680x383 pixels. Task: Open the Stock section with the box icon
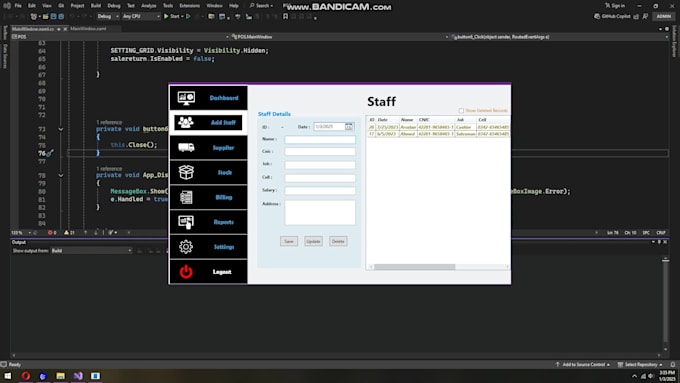click(x=209, y=172)
